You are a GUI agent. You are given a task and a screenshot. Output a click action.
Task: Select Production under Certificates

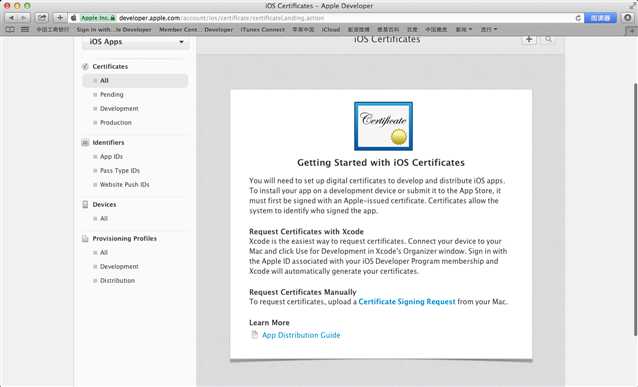pyautogui.click(x=116, y=122)
